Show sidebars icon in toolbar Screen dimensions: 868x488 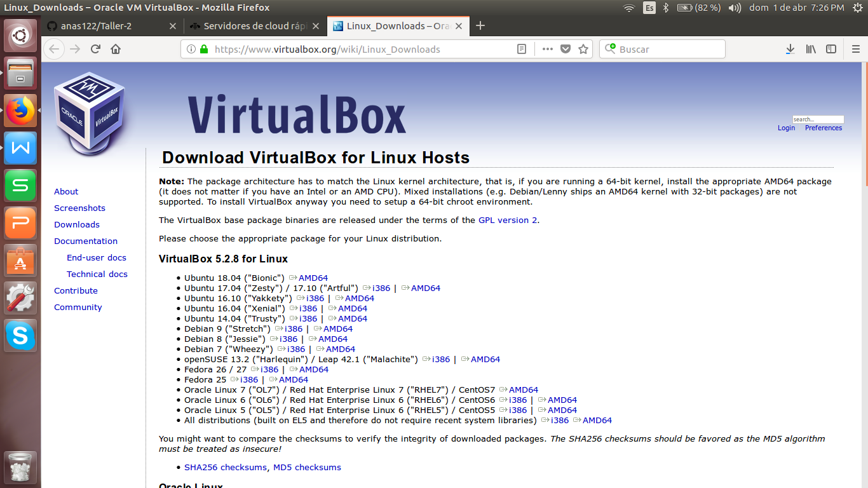click(x=831, y=49)
